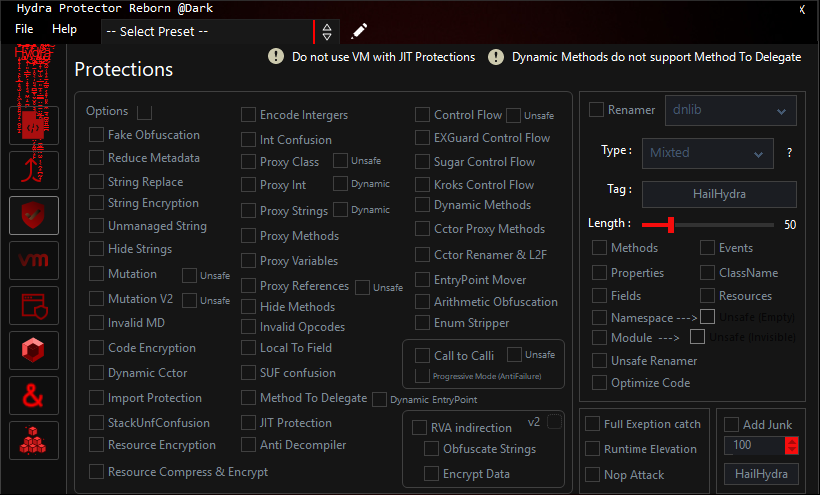
Task: Open the Mixted type dropdown
Action: coord(706,153)
